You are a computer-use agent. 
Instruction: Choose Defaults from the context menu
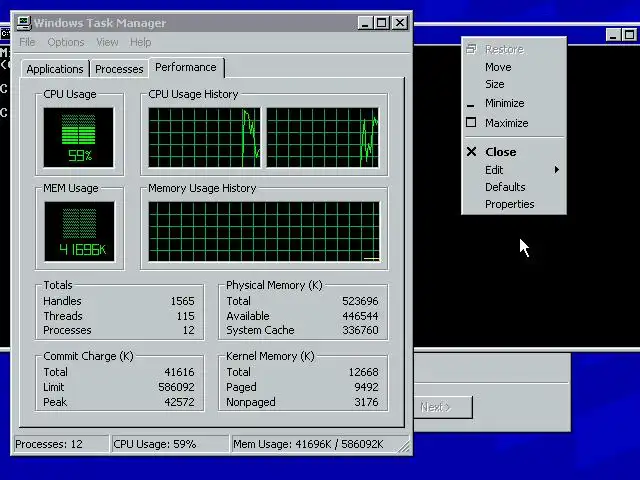(514, 187)
